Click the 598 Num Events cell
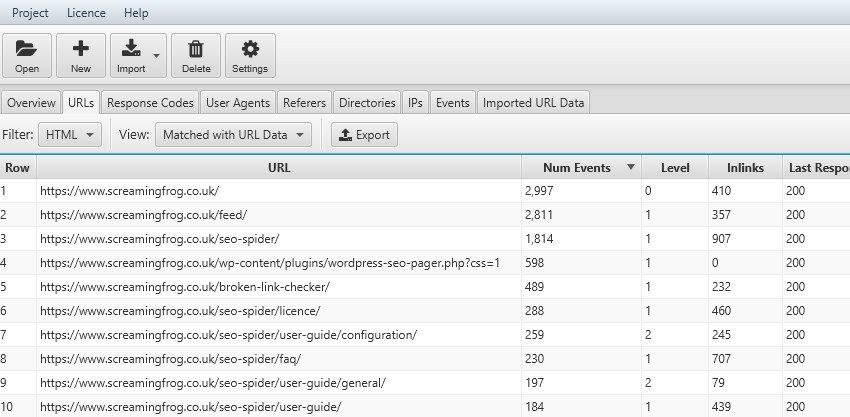The width and height of the screenshot is (850, 417). tap(581, 263)
